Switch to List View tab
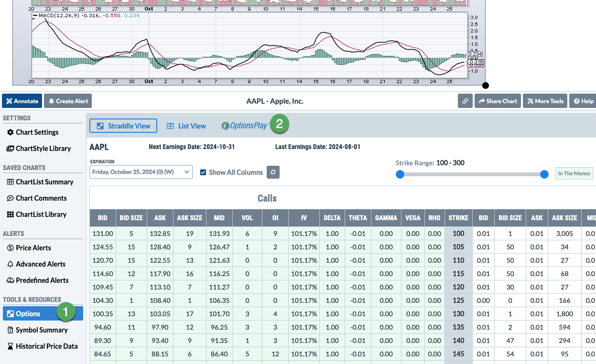The width and height of the screenshot is (596, 364). [186, 126]
